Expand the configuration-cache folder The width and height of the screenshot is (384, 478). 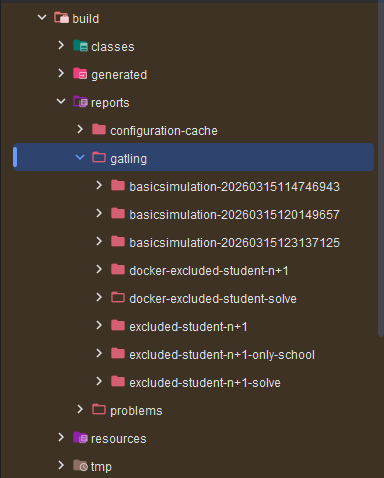pos(80,129)
